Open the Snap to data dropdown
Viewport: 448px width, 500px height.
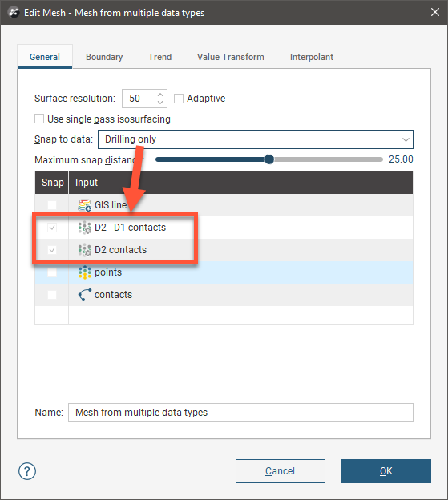pos(256,139)
